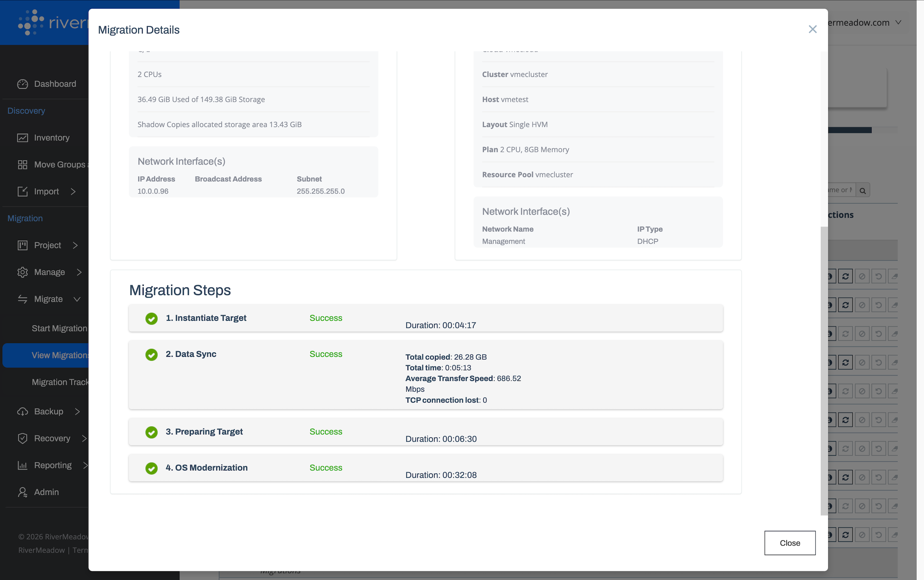Click the rollback arrow icon on a migration row
Screen dimensions: 924x580
click(878, 276)
